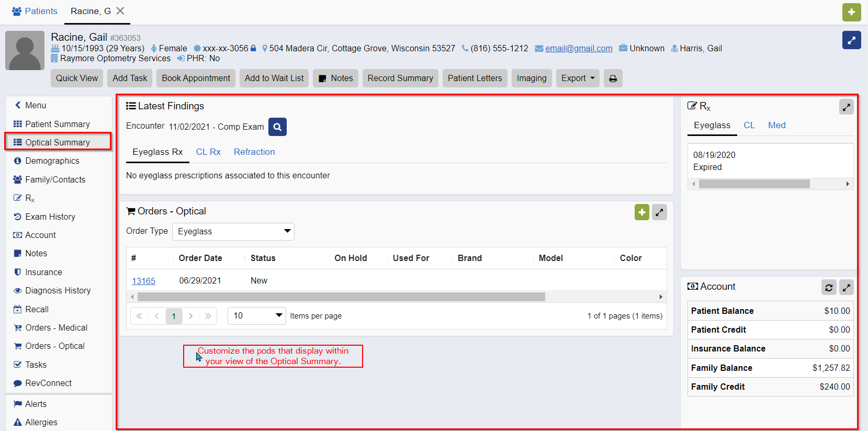Open Recall in sidebar
Viewport: 868px width, 431px height.
pos(59,309)
